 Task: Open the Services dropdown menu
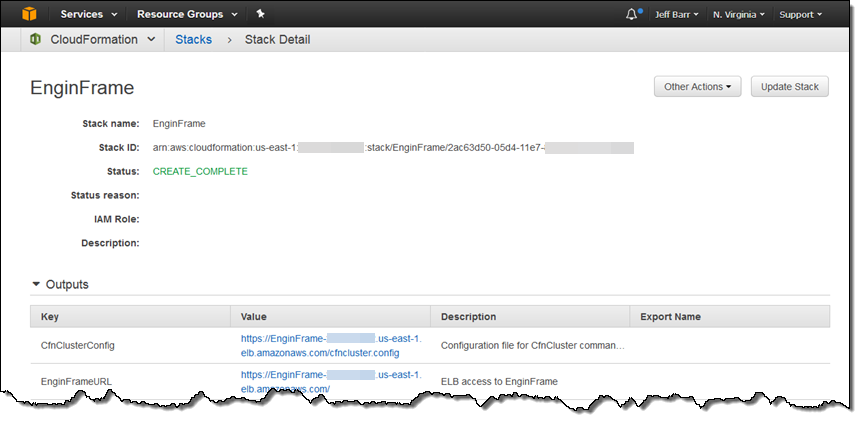89,14
